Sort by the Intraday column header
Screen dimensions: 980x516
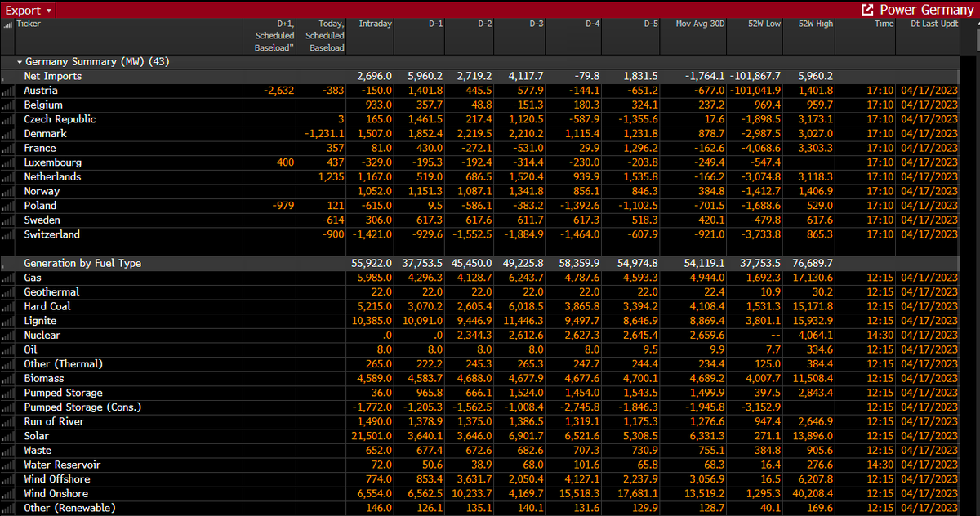[375, 24]
